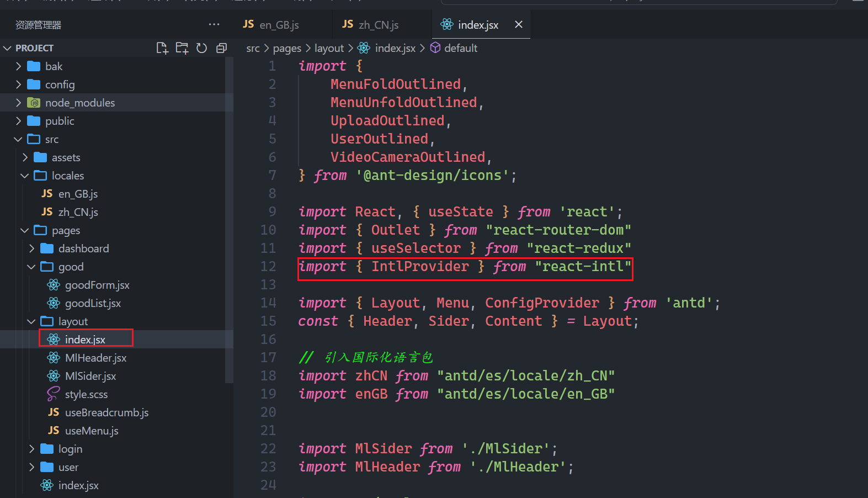Click 'VideoCameraOutlined' on line 6
Image resolution: width=868 pixels, height=498 pixels.
pos(408,157)
